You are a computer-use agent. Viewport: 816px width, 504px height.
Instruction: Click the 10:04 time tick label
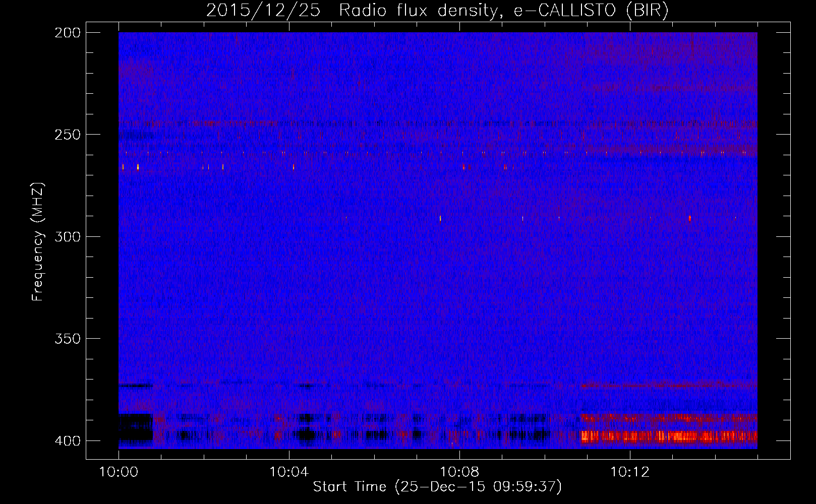pos(289,472)
